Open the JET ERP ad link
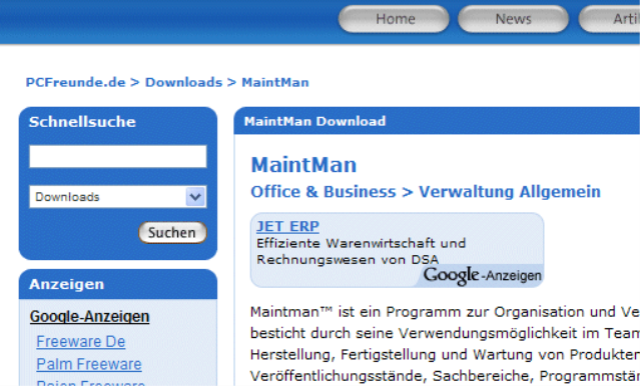The width and height of the screenshot is (640, 386). (x=288, y=226)
